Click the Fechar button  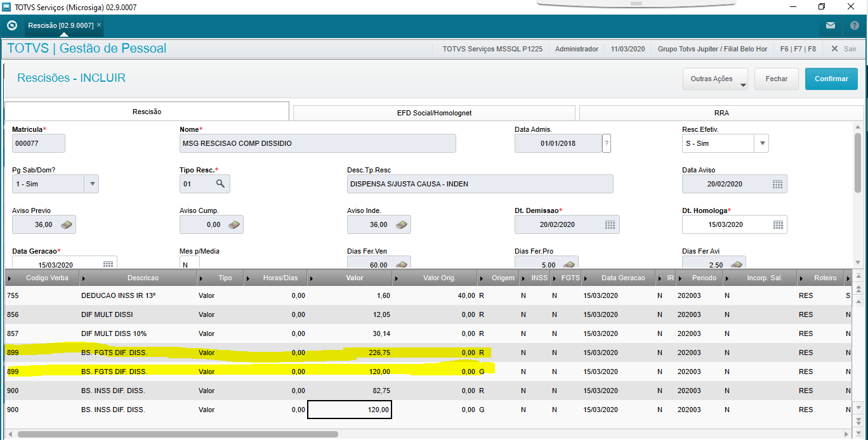coord(777,79)
